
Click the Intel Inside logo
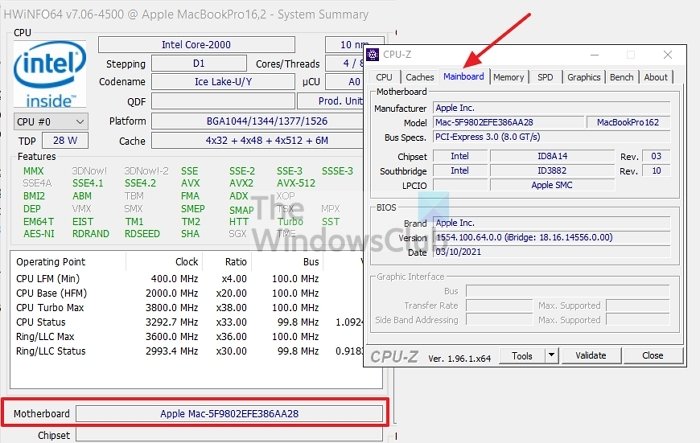(x=49, y=74)
